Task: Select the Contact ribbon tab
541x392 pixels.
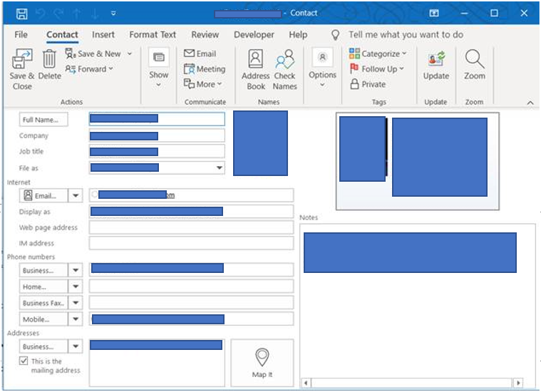Action: (62, 34)
